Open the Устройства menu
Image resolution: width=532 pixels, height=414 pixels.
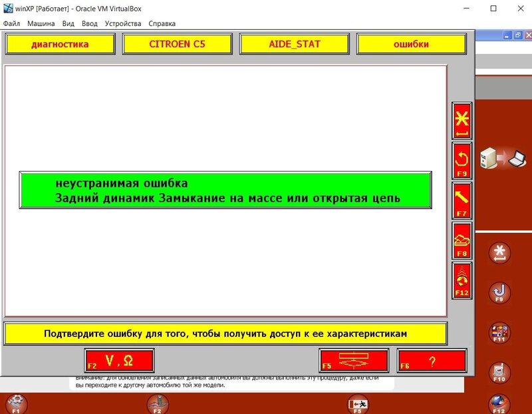(x=122, y=23)
